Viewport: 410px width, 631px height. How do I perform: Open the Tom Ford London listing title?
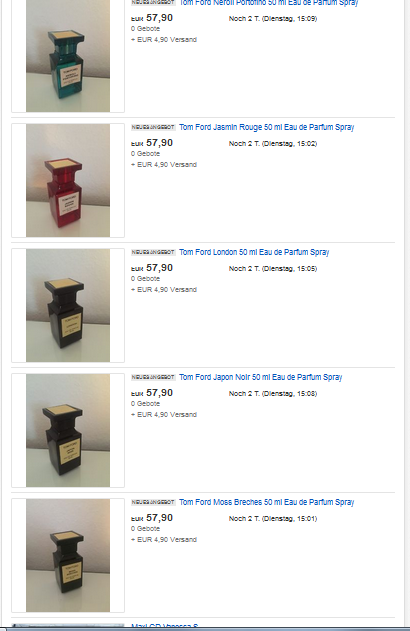(x=254, y=252)
